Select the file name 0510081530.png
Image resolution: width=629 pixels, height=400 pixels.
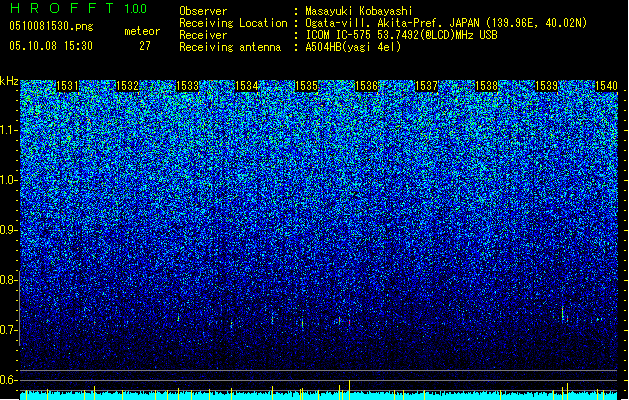point(51,26)
